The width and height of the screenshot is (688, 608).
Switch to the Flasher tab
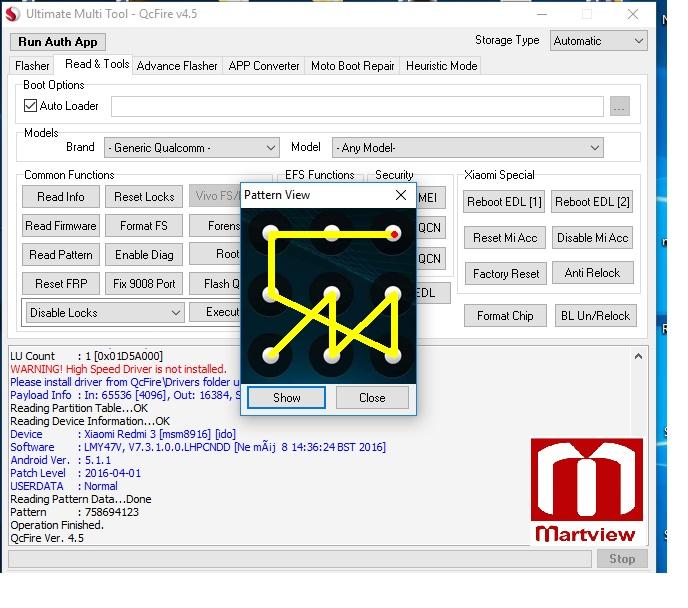pyautogui.click(x=32, y=66)
